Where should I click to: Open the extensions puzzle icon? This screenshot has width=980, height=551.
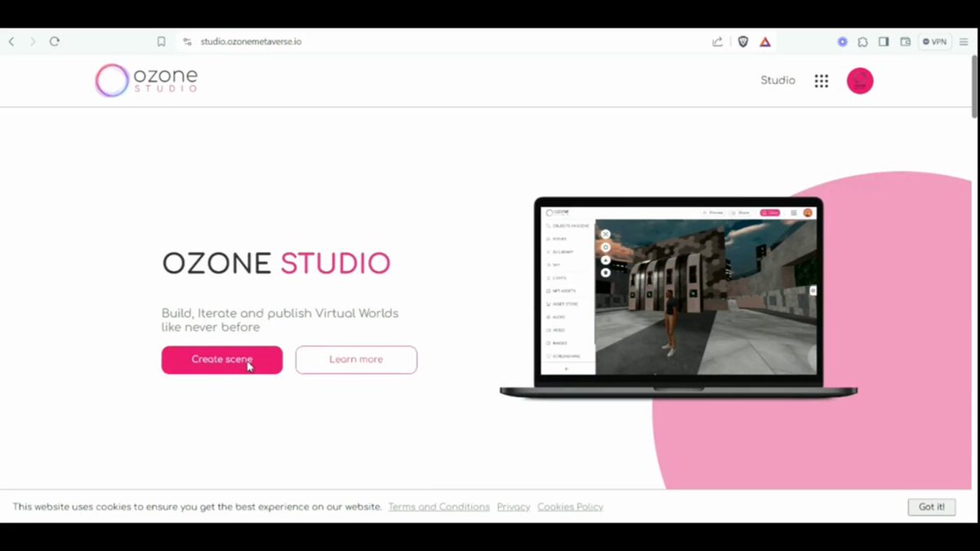863,42
